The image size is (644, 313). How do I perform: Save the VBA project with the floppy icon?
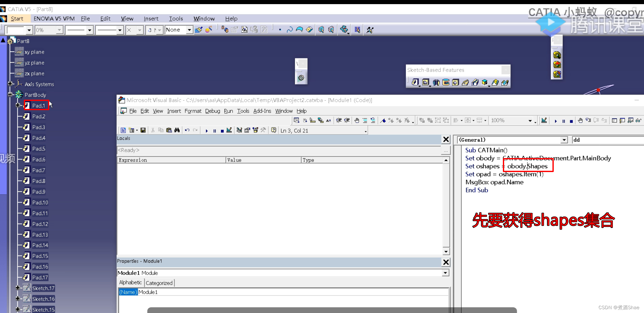(143, 130)
